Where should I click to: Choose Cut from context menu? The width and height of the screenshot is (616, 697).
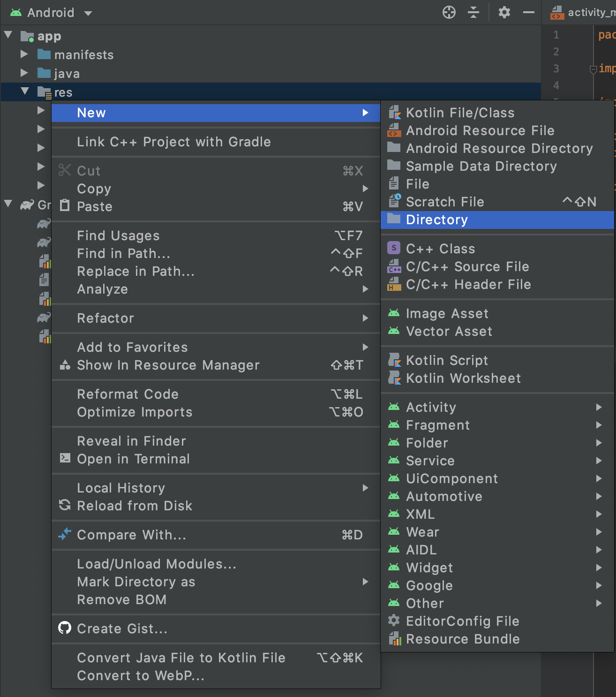[216, 171]
